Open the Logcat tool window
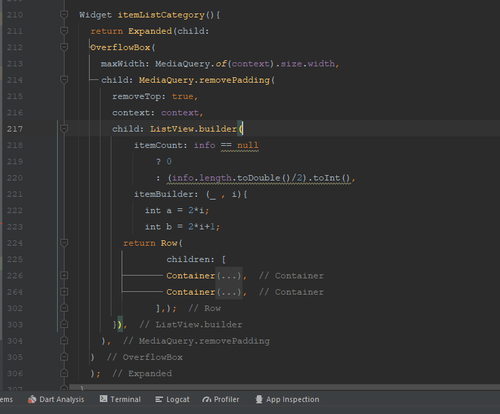The height and width of the screenshot is (414, 500). (x=172, y=399)
